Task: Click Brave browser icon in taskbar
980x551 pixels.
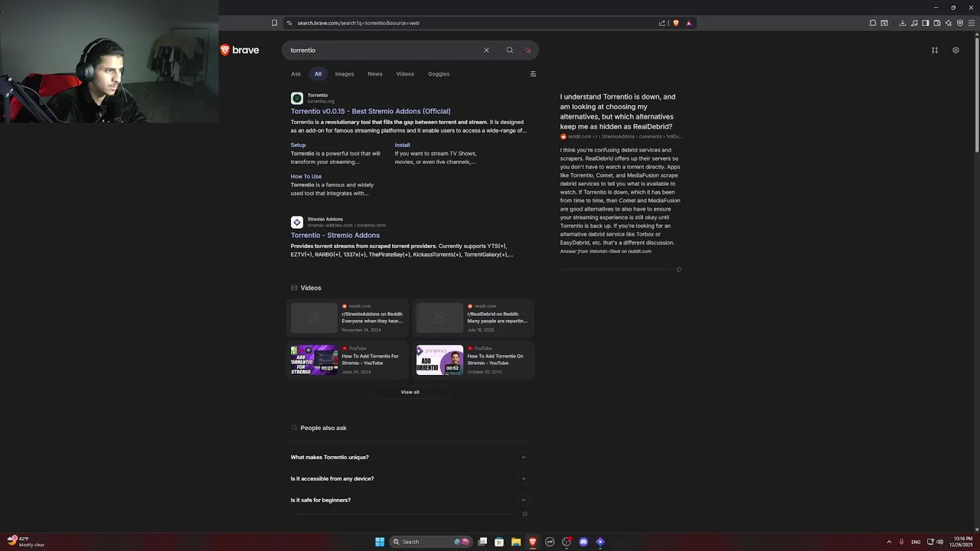Action: (533, 542)
